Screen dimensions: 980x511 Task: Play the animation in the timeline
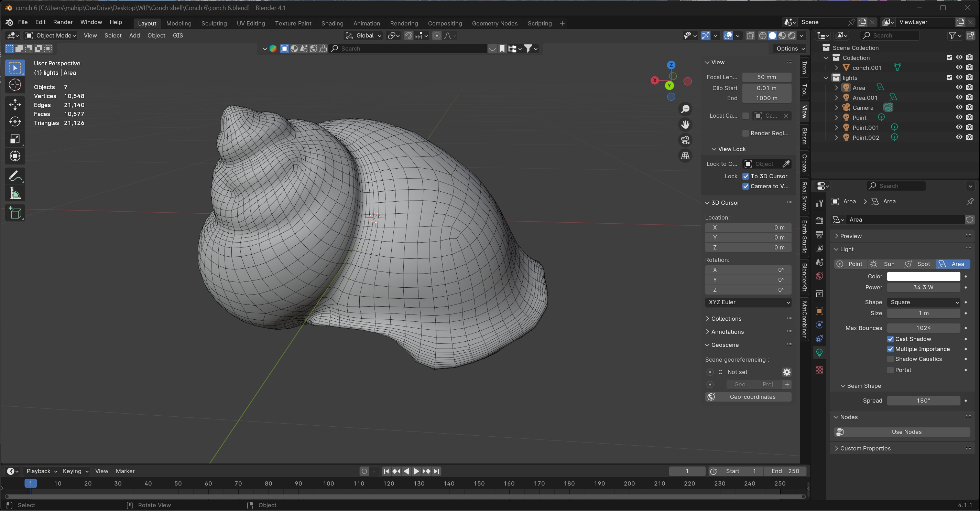[x=416, y=471]
